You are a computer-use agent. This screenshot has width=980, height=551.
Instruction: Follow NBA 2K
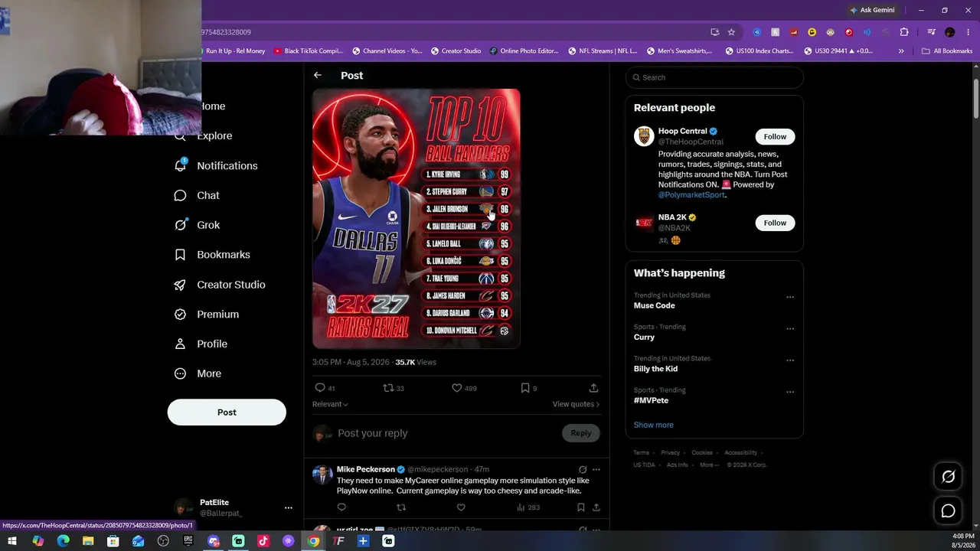(x=775, y=223)
